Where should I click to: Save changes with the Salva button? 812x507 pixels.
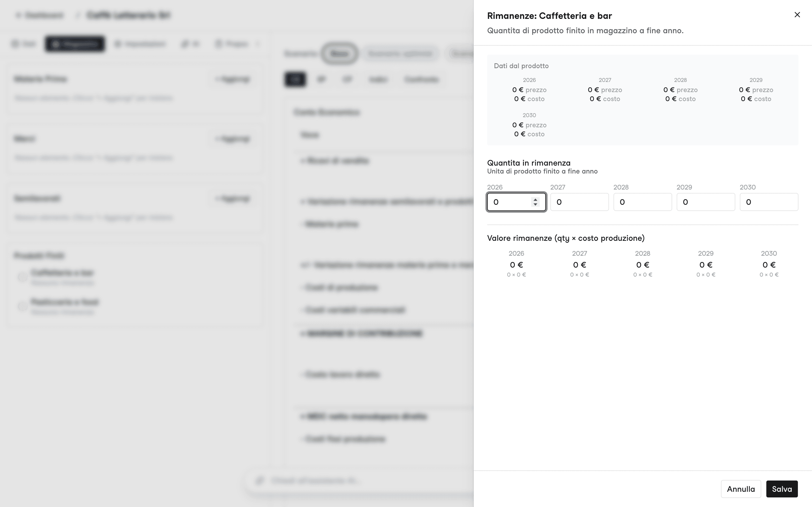coord(782,489)
